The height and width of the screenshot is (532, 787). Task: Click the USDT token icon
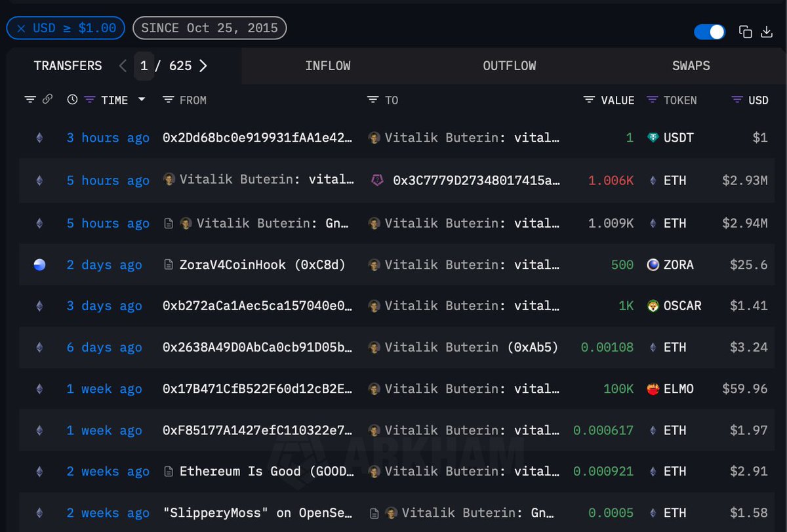(x=653, y=138)
